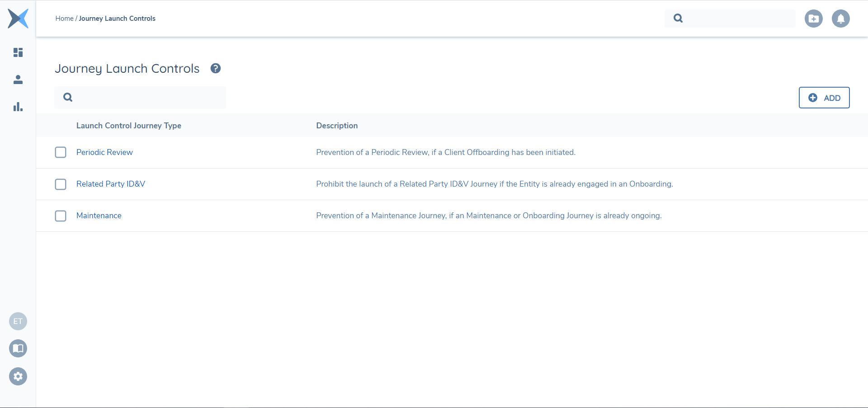Open the settings gear icon

click(18, 376)
